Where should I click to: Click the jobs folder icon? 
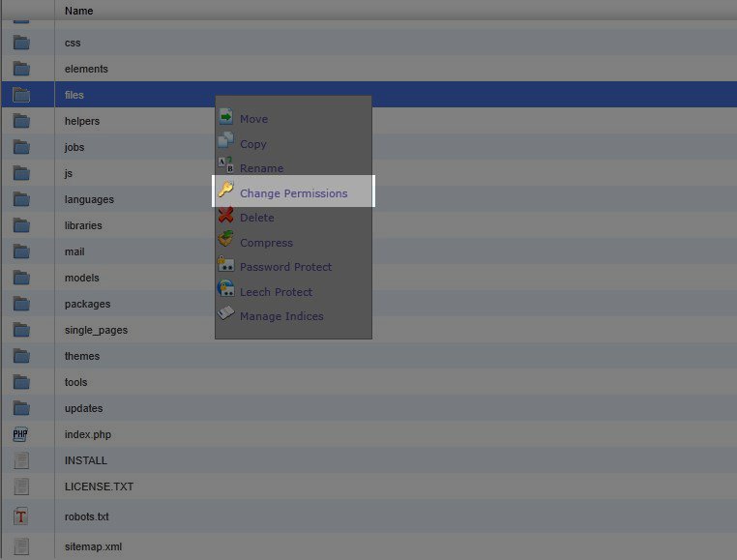[21, 147]
